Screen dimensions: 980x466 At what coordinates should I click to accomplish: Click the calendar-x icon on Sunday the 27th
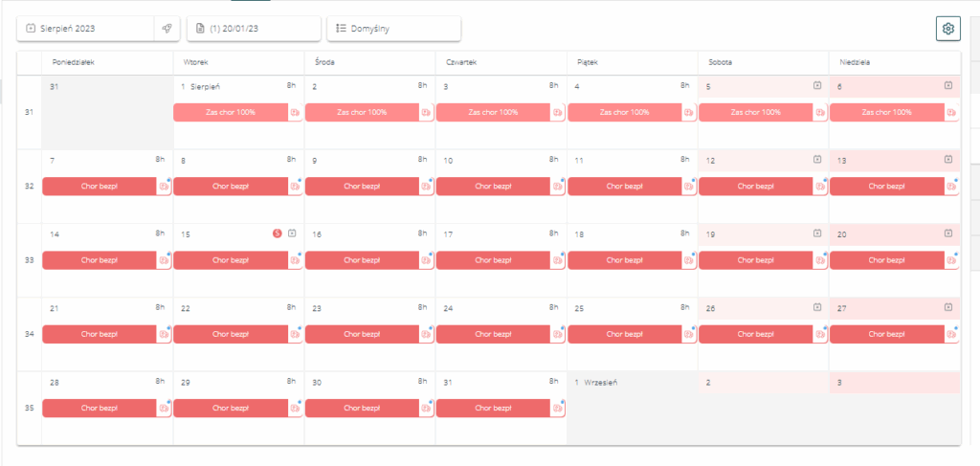coord(947,307)
